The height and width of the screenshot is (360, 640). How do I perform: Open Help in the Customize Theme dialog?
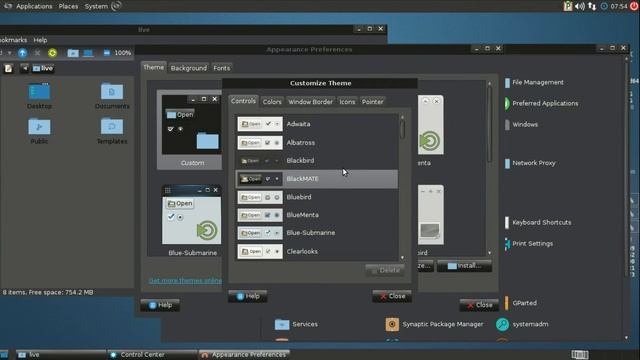(x=248, y=296)
